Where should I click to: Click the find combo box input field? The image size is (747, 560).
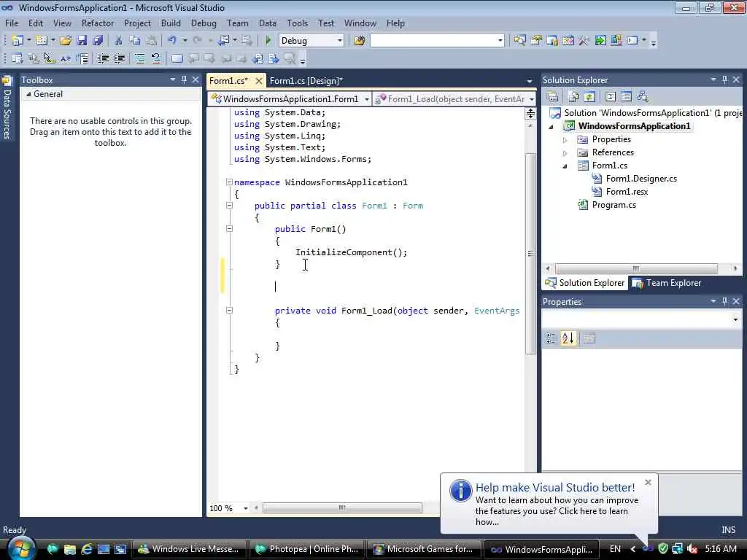coord(433,41)
